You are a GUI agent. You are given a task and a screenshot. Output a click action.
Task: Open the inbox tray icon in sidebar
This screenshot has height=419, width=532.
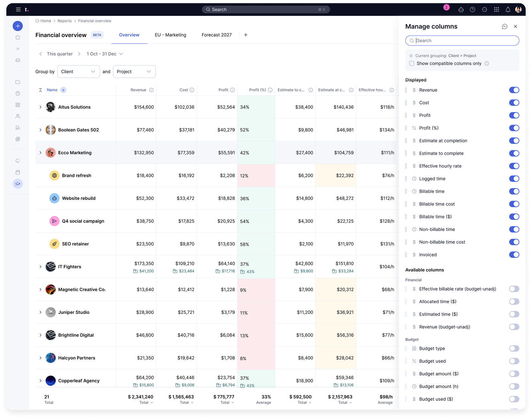(18, 60)
